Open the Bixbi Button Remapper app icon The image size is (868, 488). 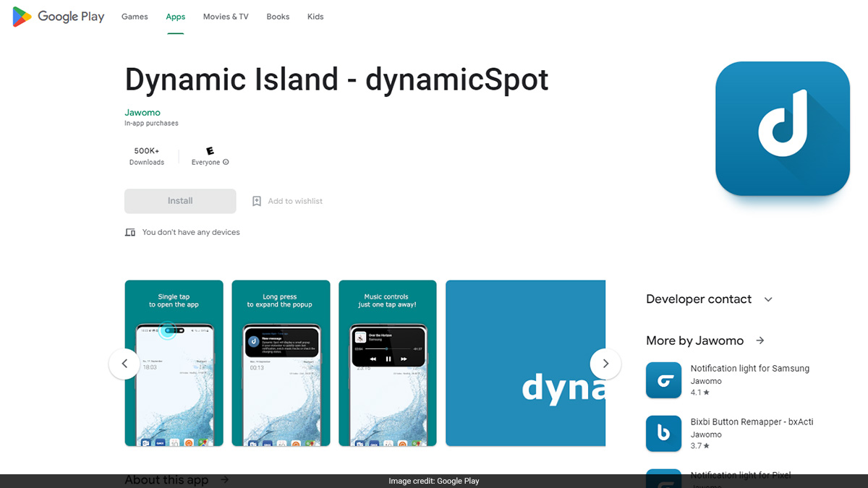pyautogui.click(x=663, y=433)
